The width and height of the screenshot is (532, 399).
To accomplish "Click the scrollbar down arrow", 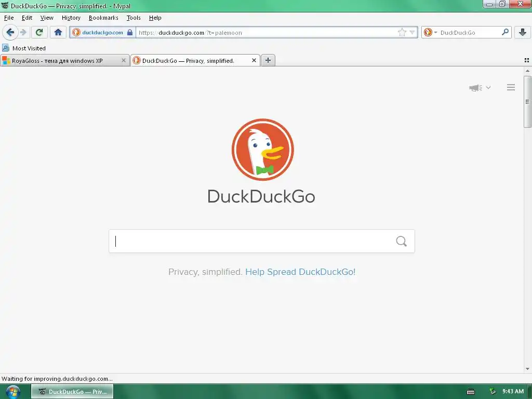I will [x=527, y=369].
